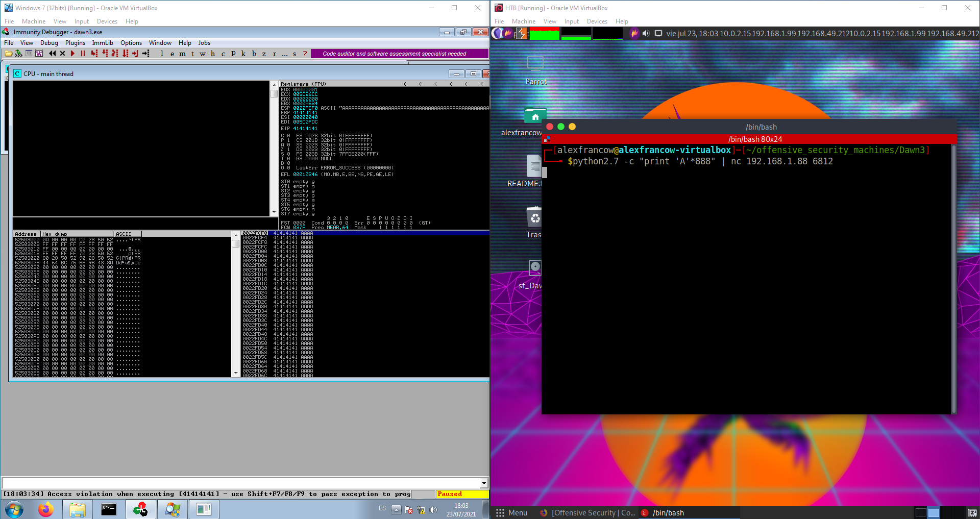
Task: Click the hex dump pane scroll up arrow
Action: click(236, 235)
